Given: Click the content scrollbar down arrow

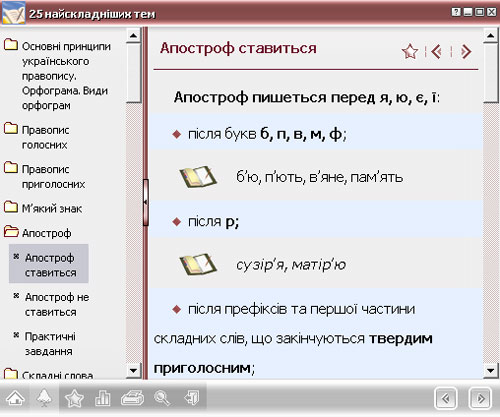Looking at the screenshot, I should click(x=491, y=370).
